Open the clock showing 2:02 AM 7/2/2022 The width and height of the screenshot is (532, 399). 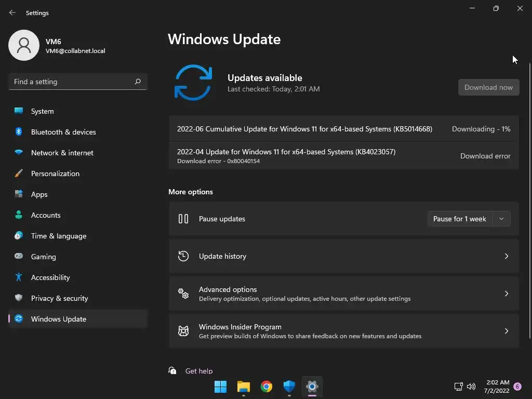[x=497, y=387]
